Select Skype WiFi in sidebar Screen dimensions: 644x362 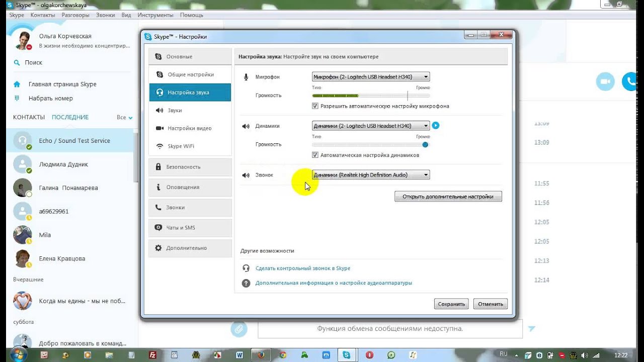click(x=190, y=146)
